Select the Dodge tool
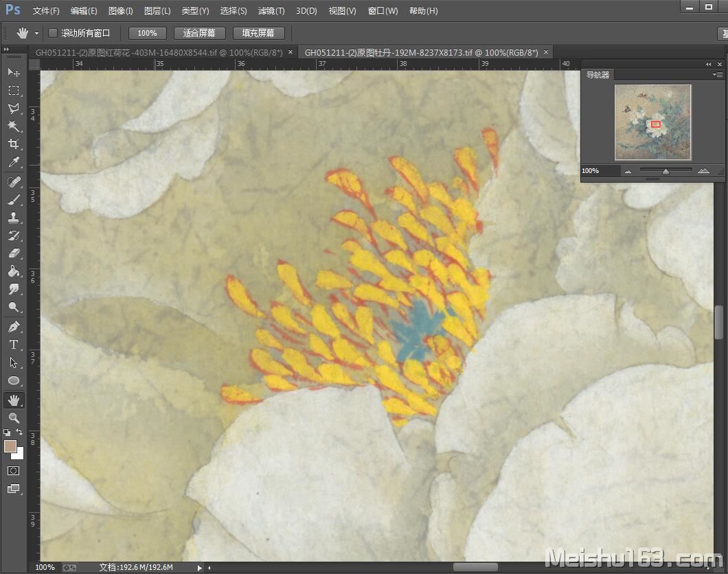This screenshot has width=728, height=574. coord(14,307)
